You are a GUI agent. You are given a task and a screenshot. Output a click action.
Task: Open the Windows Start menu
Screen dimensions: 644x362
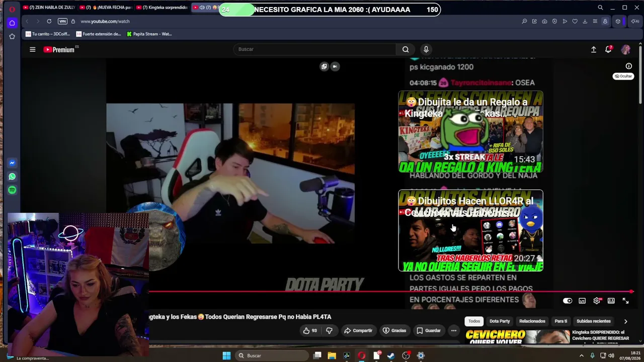[x=226, y=355]
